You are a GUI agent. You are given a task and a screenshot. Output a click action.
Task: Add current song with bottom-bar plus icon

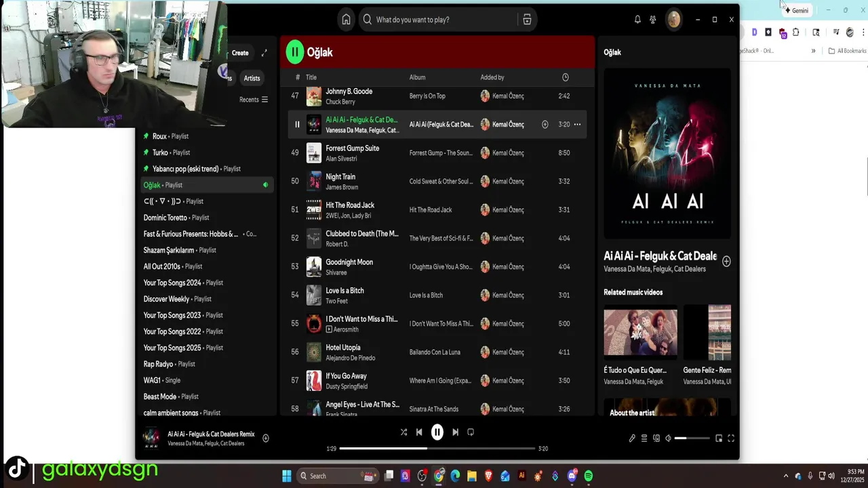tap(266, 439)
